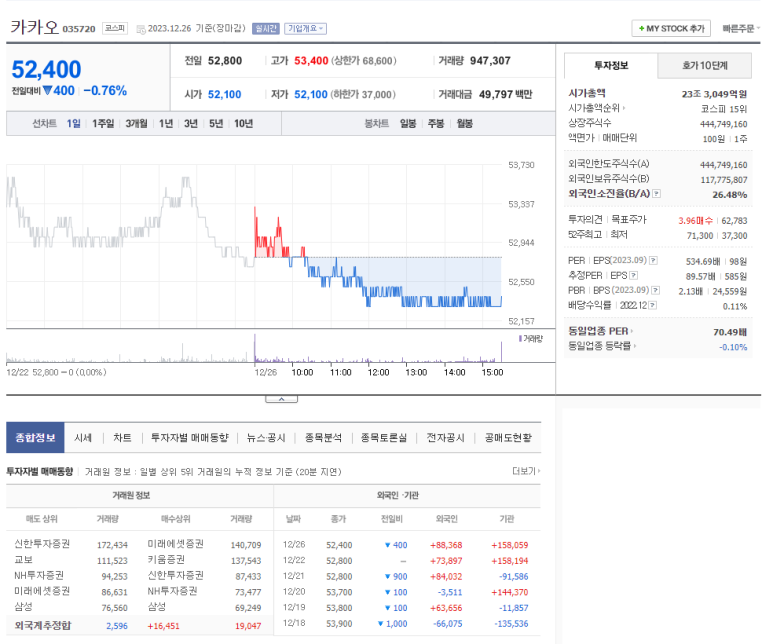
Task: Click help icon next to 추정PER EPS
Action: point(633,275)
